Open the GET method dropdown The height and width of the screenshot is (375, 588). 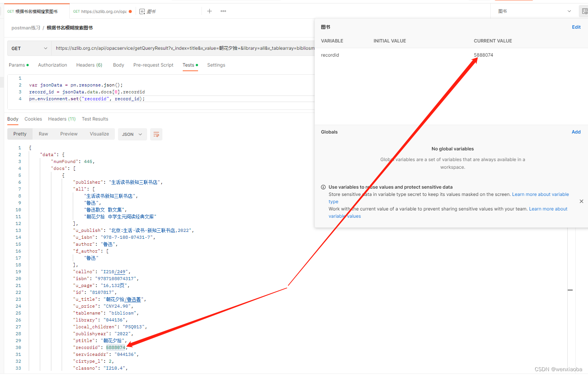(x=29, y=49)
